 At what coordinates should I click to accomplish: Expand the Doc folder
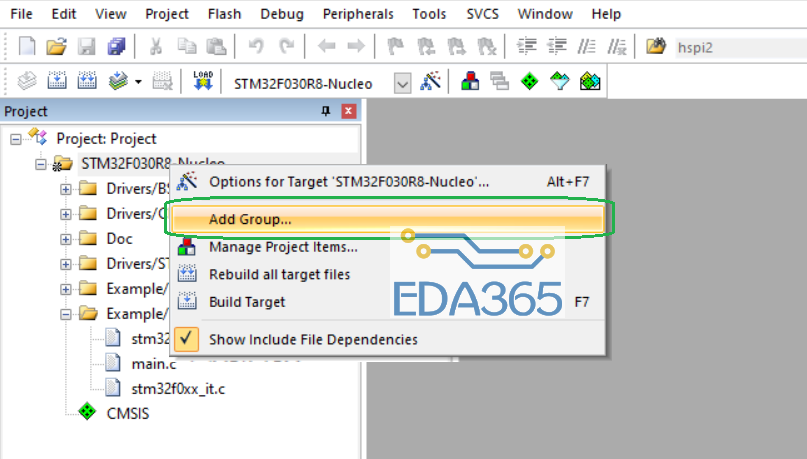(x=65, y=239)
